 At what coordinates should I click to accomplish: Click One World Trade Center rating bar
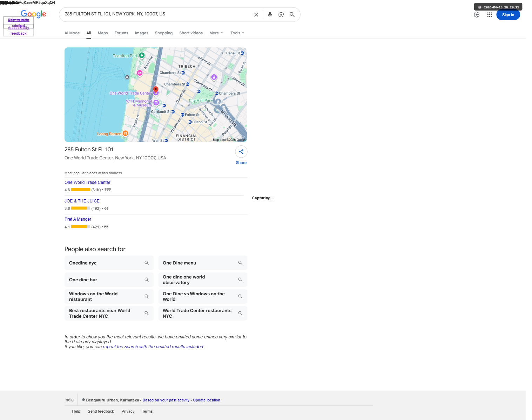(81, 190)
